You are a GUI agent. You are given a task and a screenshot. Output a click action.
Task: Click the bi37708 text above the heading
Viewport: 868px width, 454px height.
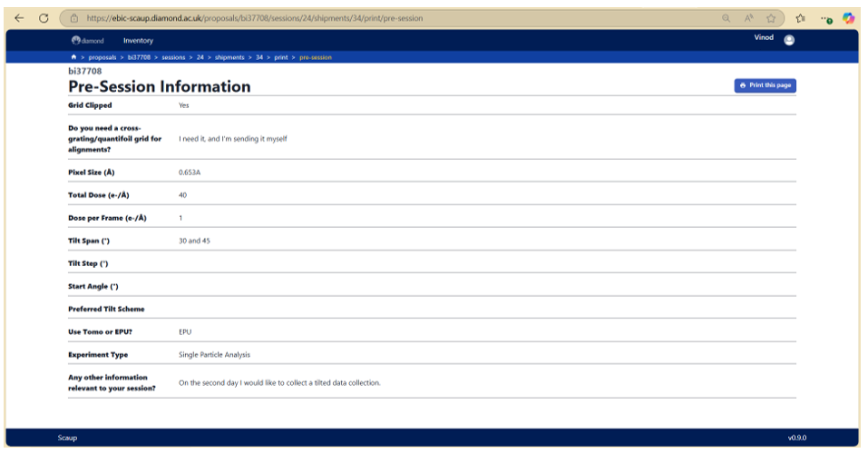point(84,71)
